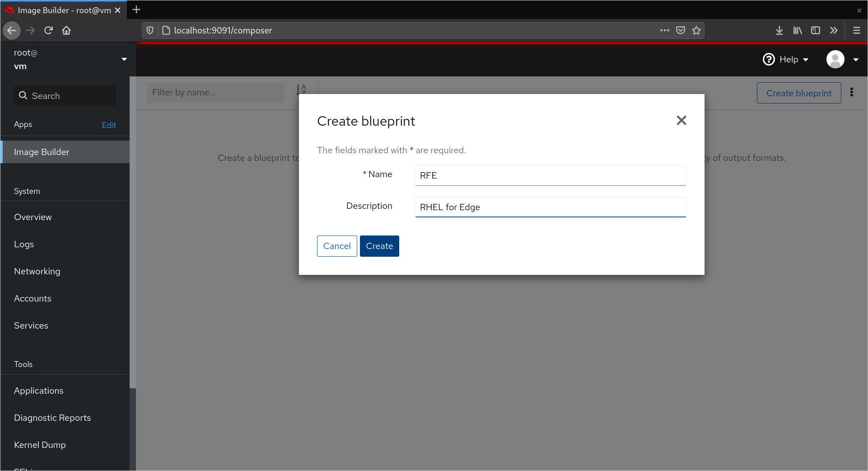This screenshot has height=471, width=868.
Task: Cancel the blueprint dialog
Action: [337, 246]
